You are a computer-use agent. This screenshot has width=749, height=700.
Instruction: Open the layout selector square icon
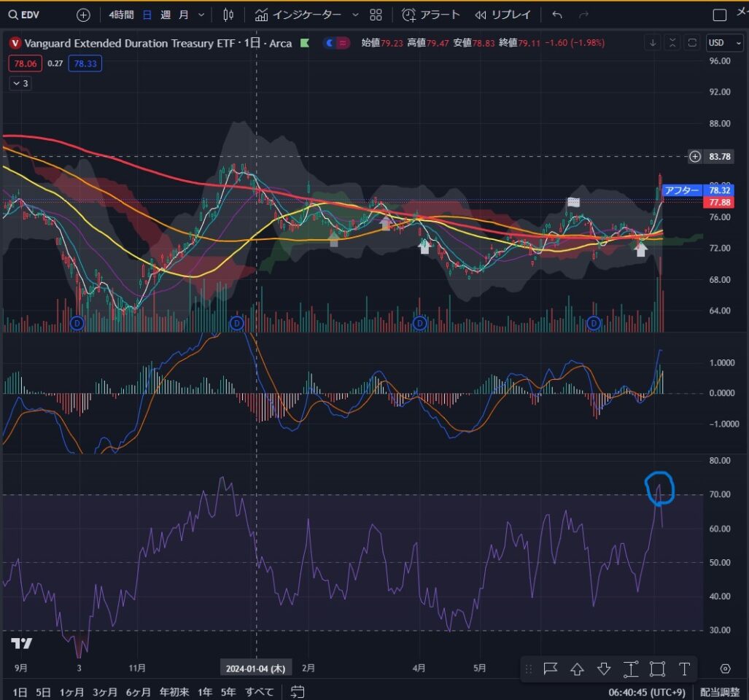[x=719, y=15]
